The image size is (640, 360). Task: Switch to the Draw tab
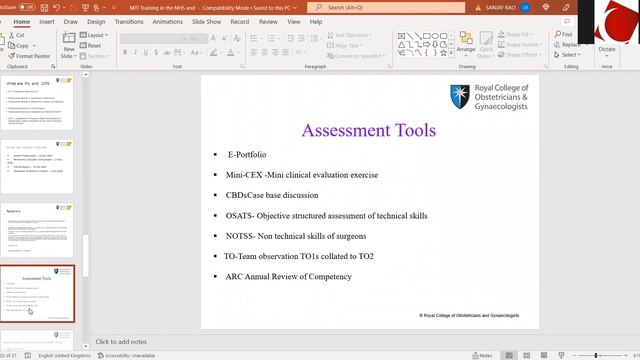coord(71,22)
